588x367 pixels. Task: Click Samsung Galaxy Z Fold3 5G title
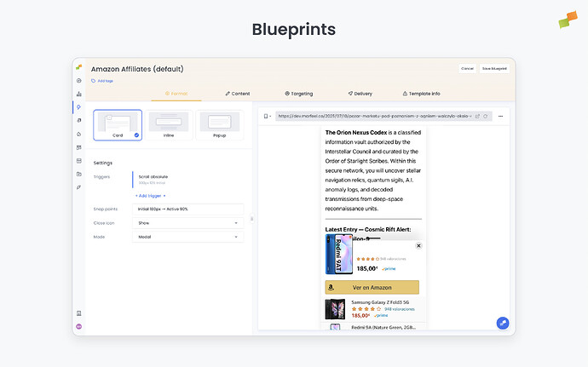pos(380,302)
